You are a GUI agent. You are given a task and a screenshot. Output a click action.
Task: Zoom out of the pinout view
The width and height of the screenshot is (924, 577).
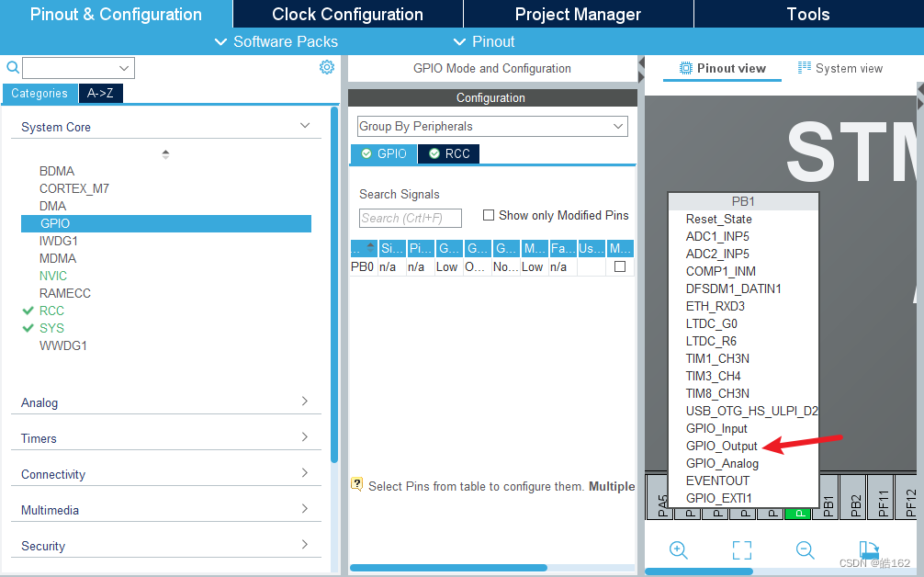click(x=805, y=549)
